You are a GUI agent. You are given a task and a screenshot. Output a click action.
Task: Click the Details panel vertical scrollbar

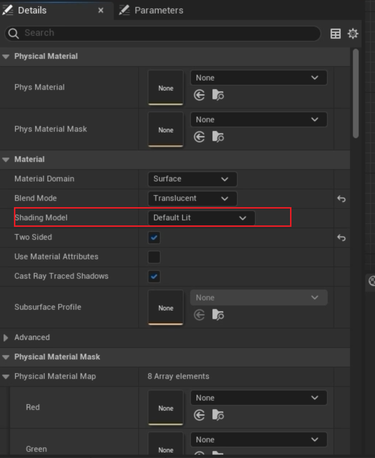click(356, 93)
